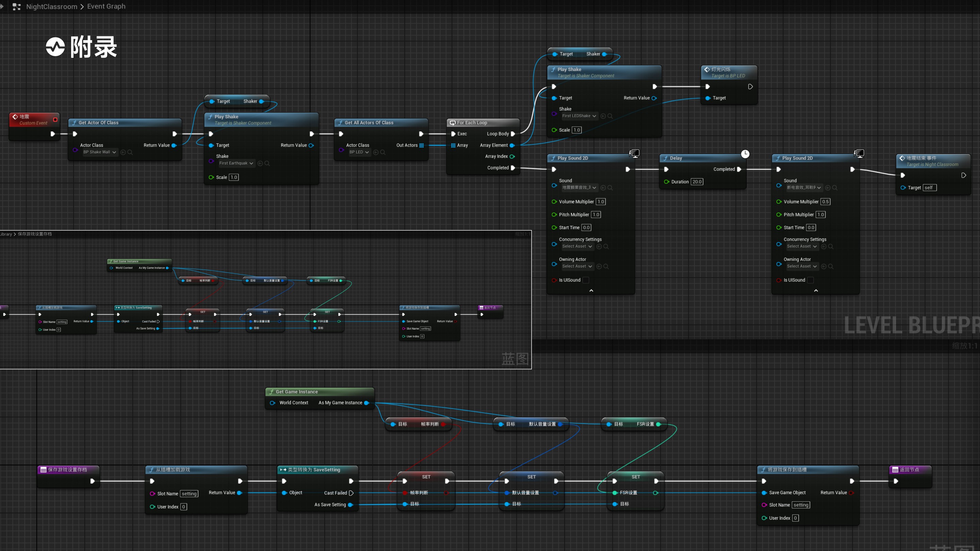Click the User Index field on 将游戏保存到插槽
The height and width of the screenshot is (551, 980).
pos(795,518)
